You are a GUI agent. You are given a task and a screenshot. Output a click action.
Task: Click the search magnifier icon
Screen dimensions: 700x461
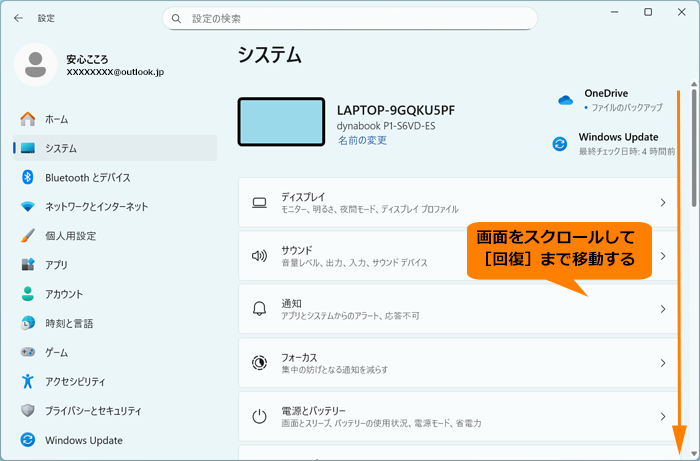176,19
